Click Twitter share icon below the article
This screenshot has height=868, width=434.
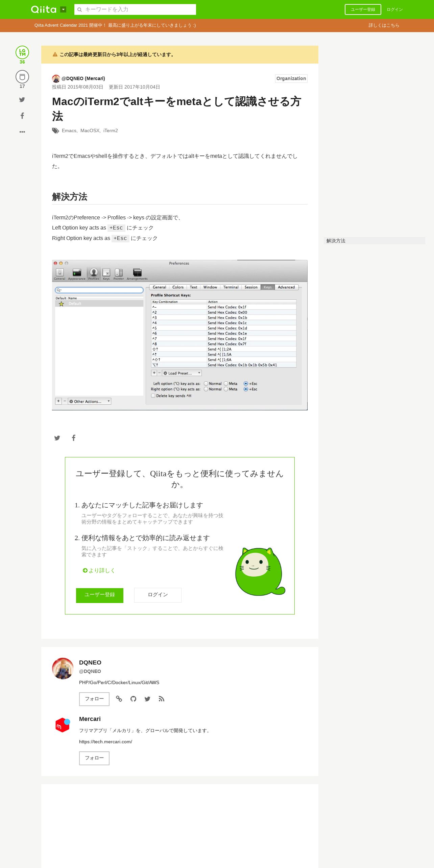click(57, 438)
